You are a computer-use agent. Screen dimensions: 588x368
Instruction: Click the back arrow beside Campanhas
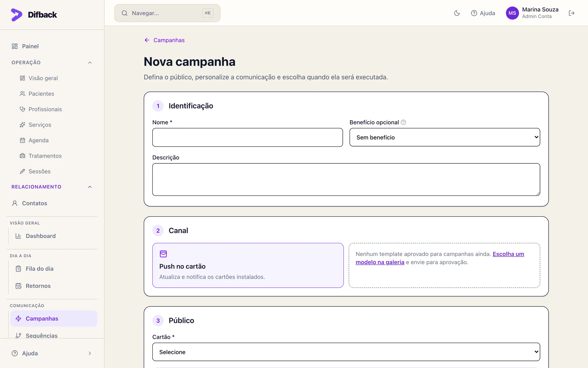pos(147,40)
